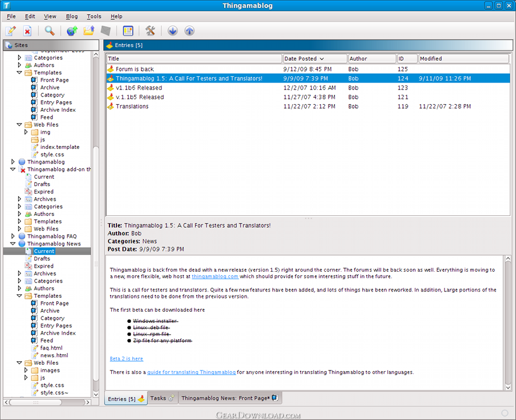516x420 pixels.
Task: Collapse the Thingamablog News site node
Action: [x=13, y=244]
